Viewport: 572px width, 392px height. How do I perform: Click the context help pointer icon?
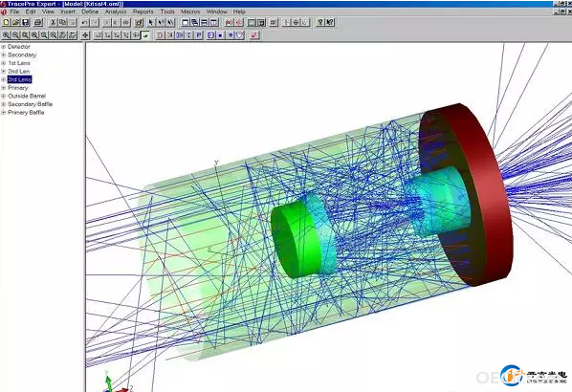pyautogui.click(x=330, y=23)
